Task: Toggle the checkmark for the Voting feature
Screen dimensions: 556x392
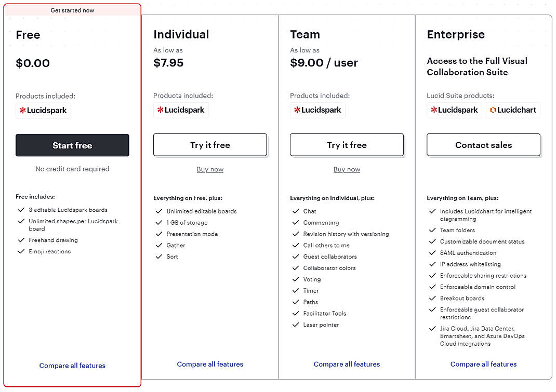Action: click(x=296, y=279)
